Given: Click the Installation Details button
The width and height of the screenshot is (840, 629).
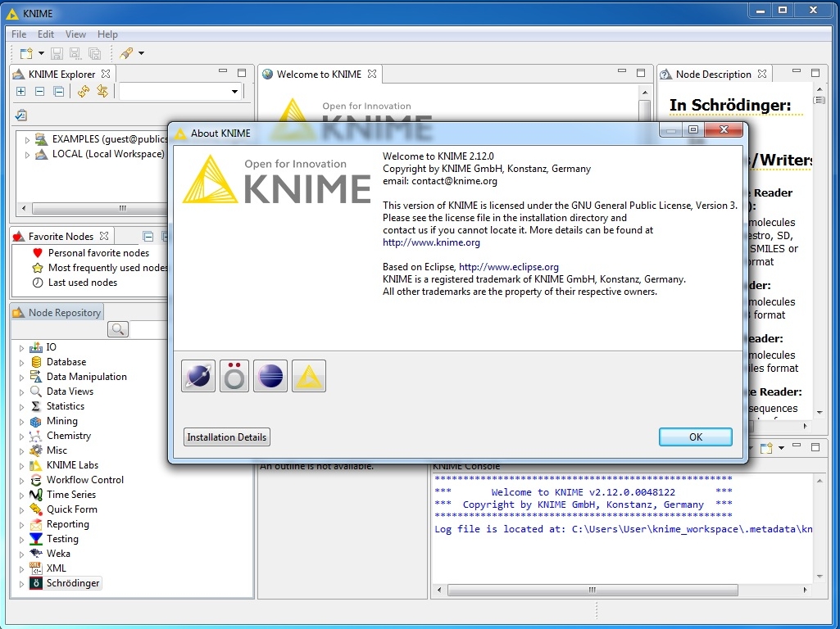Looking at the screenshot, I should 227,437.
